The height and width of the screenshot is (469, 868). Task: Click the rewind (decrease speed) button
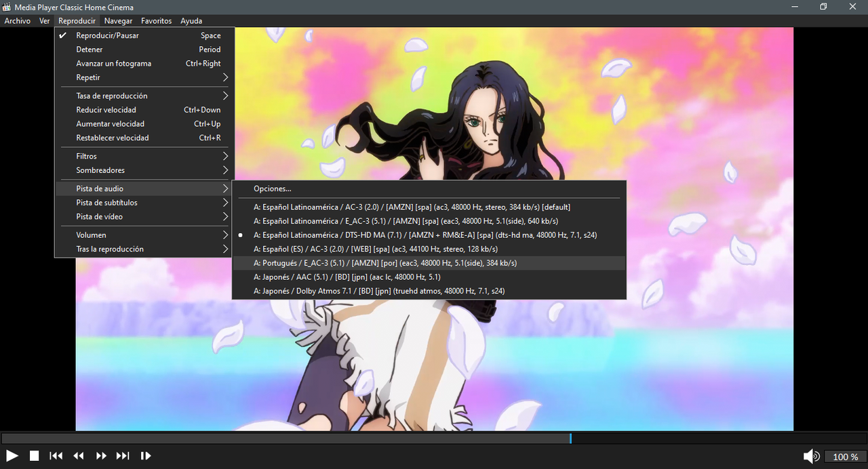point(79,456)
